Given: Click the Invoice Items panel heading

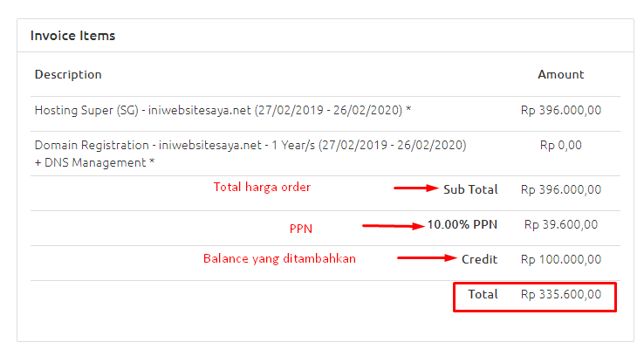Looking at the screenshot, I should (72, 36).
